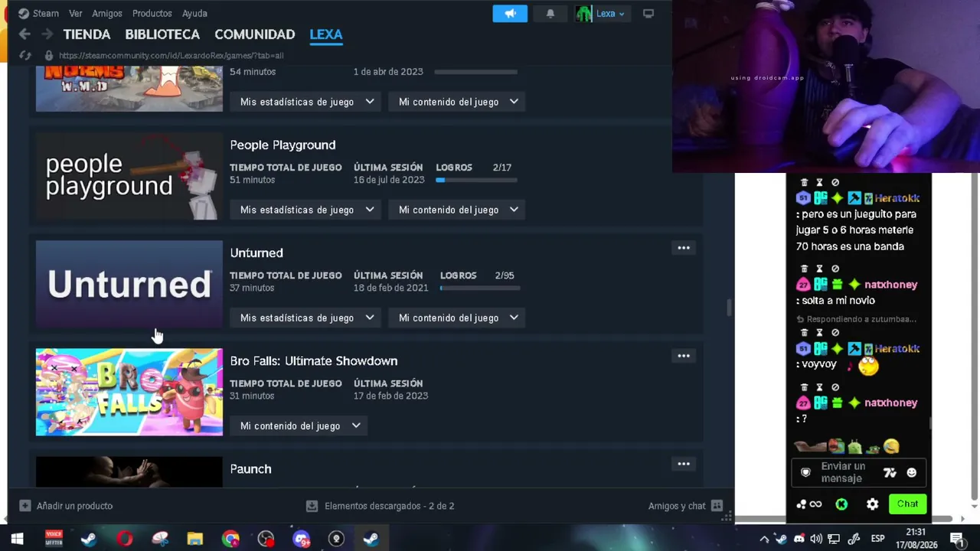Expand People Playground 'Mis estadísticas de juego'
Screen dimensions: 980x551
(306, 210)
